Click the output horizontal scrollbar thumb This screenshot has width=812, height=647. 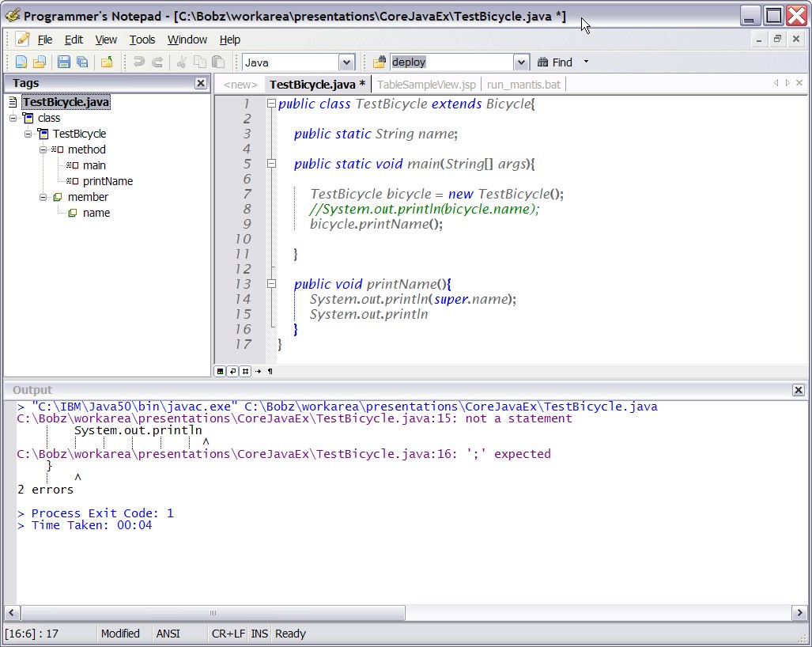(x=213, y=613)
